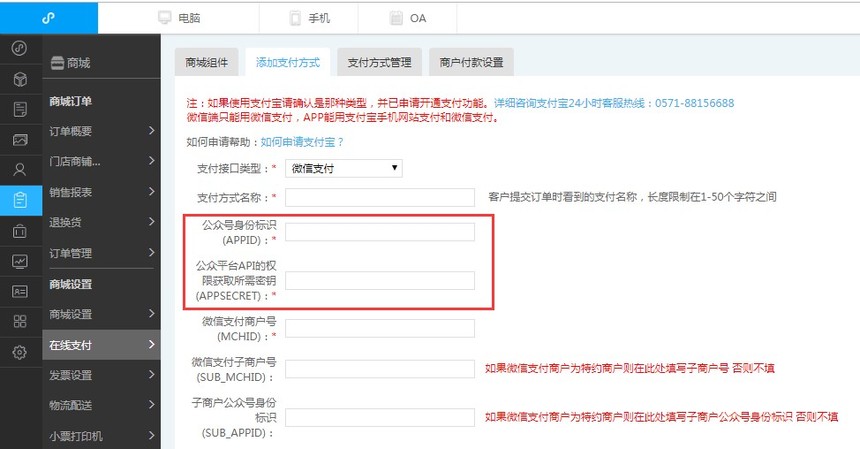This screenshot has height=449, width=860.
Task: Click the monitor icon next to 电脑
Action: point(165,18)
